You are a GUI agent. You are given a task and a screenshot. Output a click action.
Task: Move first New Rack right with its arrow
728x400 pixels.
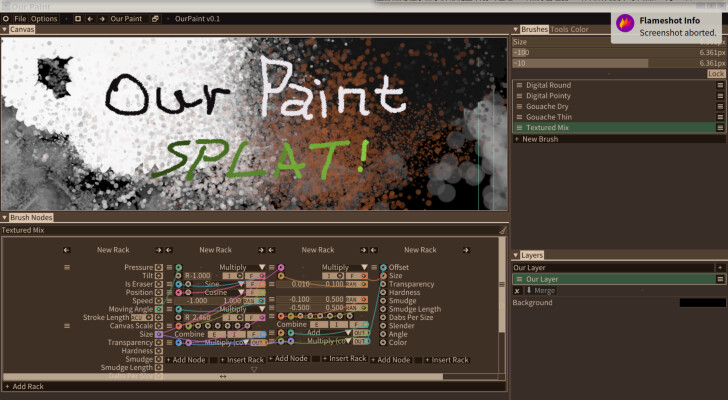[159, 250]
